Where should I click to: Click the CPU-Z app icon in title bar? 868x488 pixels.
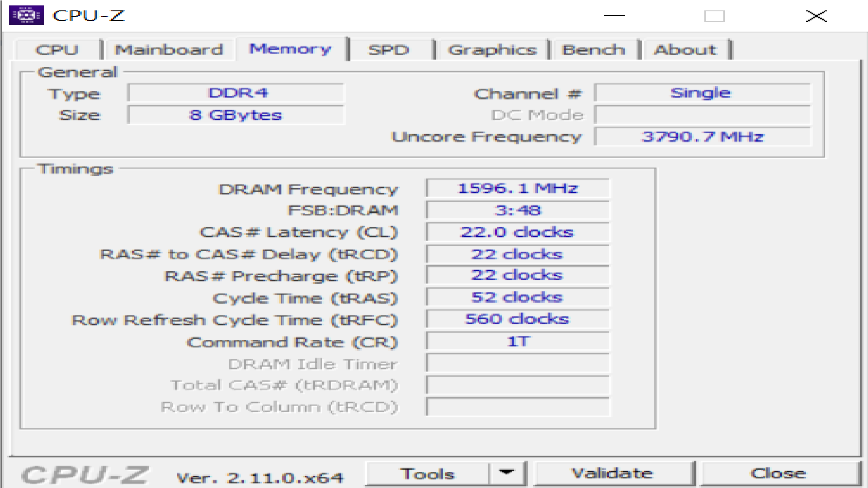[x=26, y=15]
